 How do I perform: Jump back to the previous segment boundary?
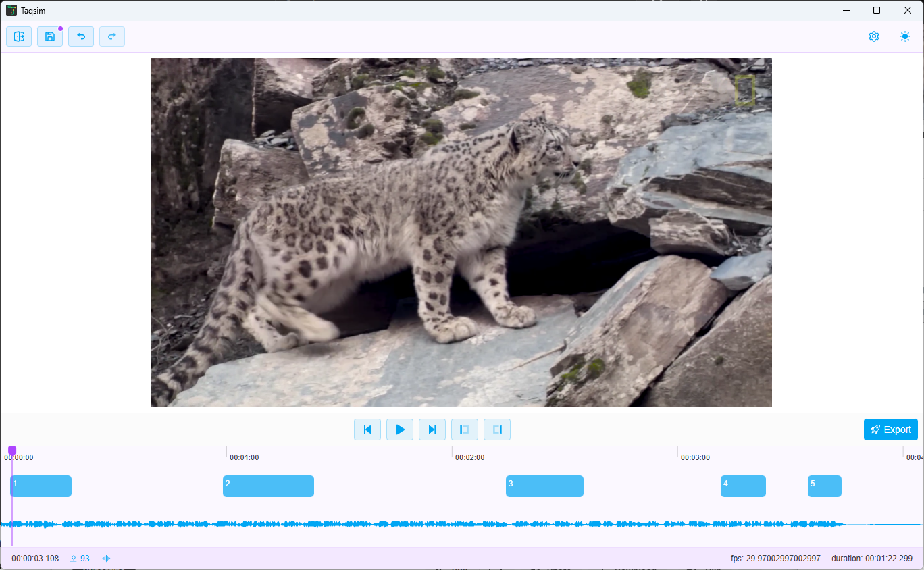(367, 430)
